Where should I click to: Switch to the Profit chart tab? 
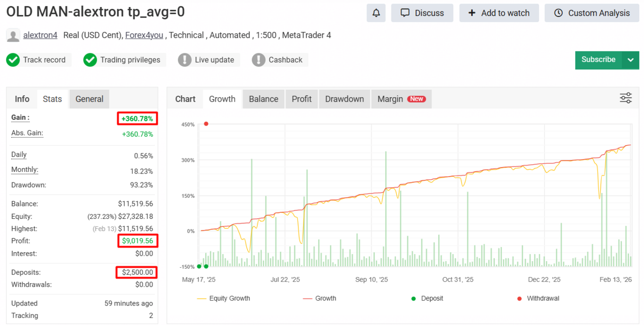click(302, 99)
